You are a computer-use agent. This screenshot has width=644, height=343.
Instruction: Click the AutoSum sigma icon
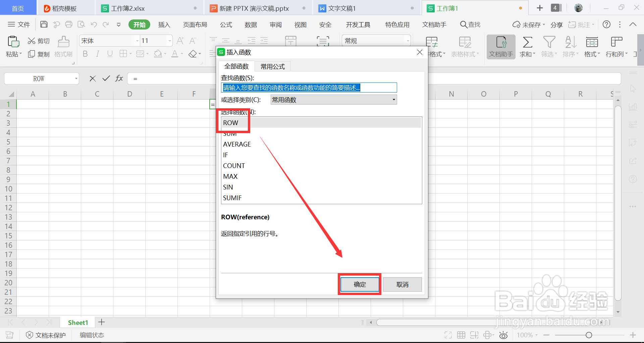point(527,42)
